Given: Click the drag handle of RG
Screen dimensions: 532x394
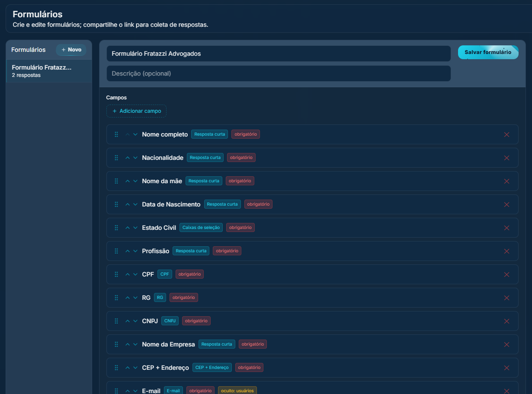Looking at the screenshot, I should [116, 298].
